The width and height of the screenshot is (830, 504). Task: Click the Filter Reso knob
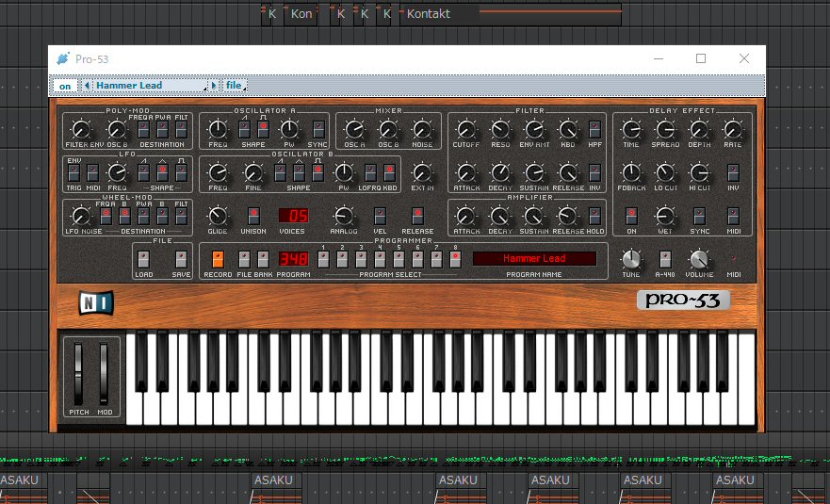pyautogui.click(x=500, y=130)
